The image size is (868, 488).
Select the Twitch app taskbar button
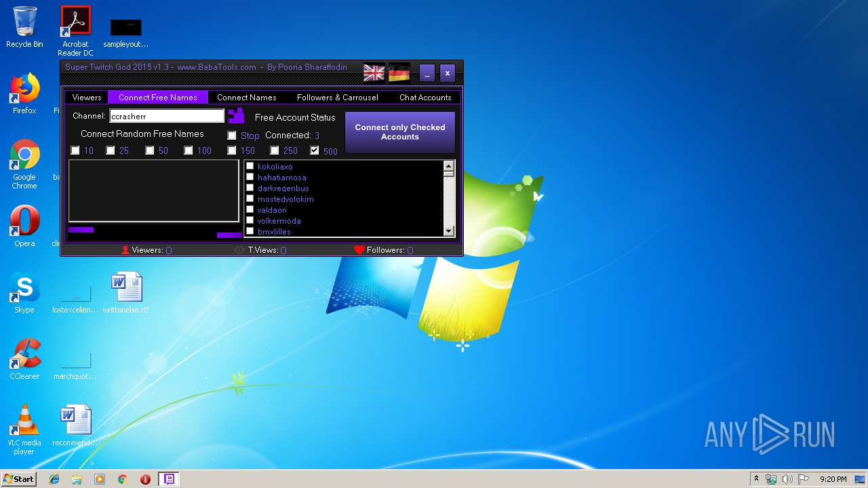click(169, 479)
